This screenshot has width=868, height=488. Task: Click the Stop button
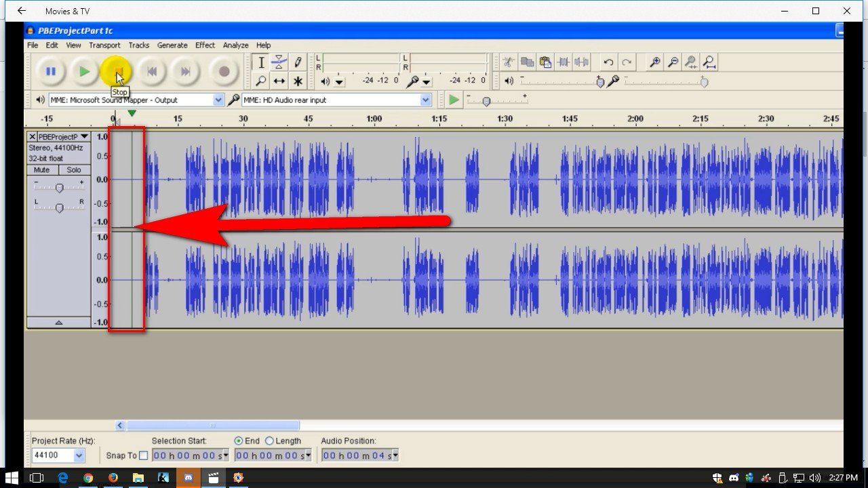click(x=118, y=71)
